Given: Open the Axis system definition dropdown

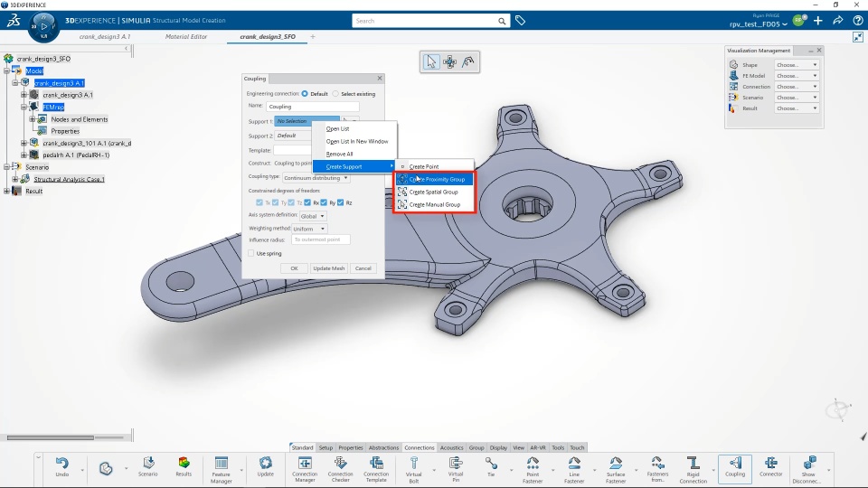Looking at the screenshot, I should point(313,216).
